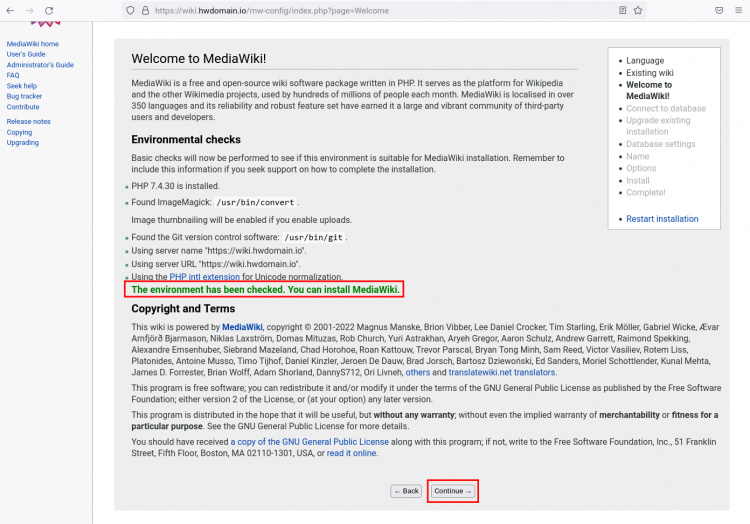This screenshot has height=524, width=750.
Task: Click the padlock site security icon
Action: point(144,10)
